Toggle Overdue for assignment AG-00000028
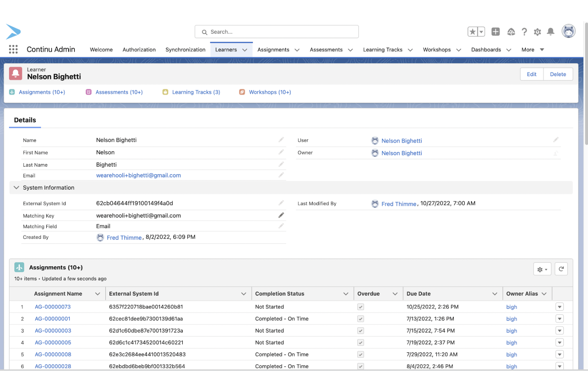The height and width of the screenshot is (371, 588). point(361,366)
